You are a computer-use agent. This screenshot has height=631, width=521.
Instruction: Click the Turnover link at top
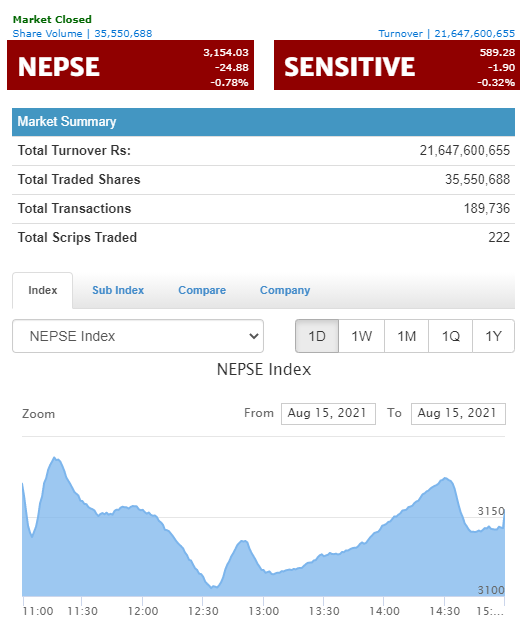(x=447, y=33)
